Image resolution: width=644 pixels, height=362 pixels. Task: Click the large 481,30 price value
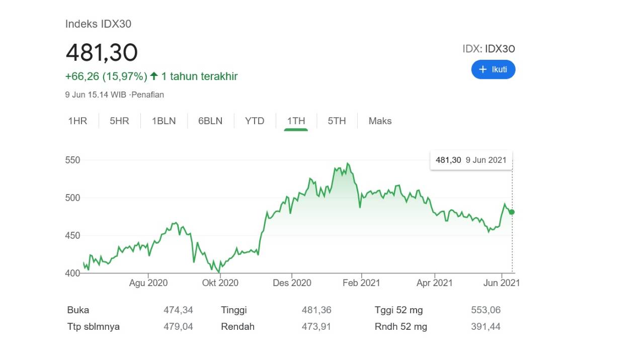coord(102,52)
